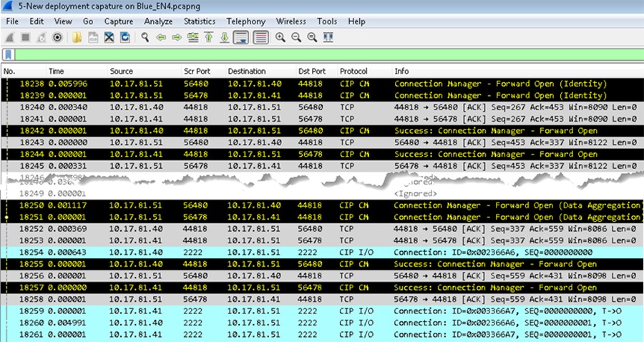
Task: Find a packet with the magnifier icon
Action: tap(145, 38)
